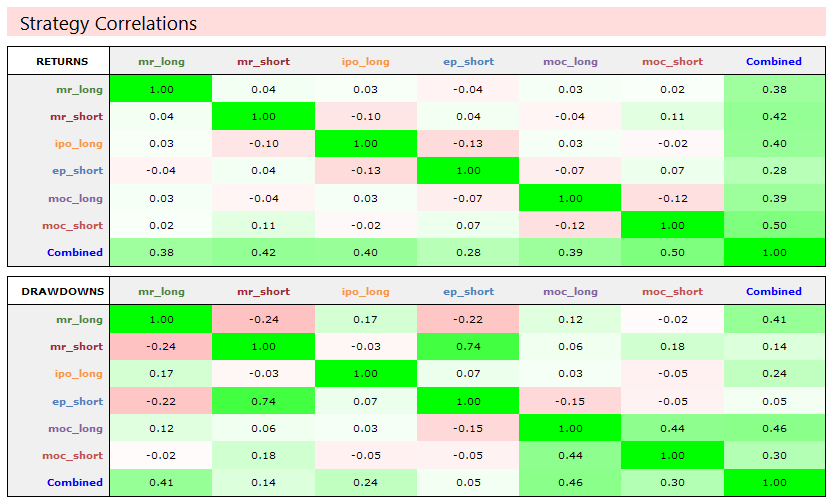Click 0.46 cell in Drawdowns Combined row
Screen dimensions: 833x504
tap(570, 482)
